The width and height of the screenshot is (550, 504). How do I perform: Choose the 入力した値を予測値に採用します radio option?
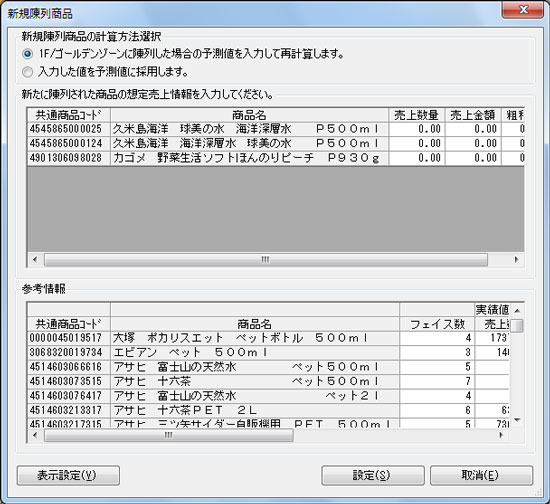point(27,72)
